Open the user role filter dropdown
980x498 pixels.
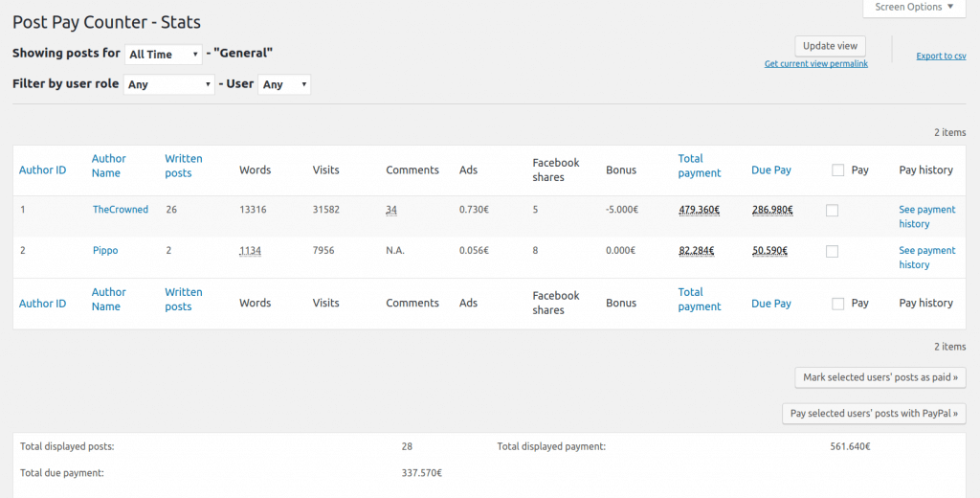(x=169, y=85)
